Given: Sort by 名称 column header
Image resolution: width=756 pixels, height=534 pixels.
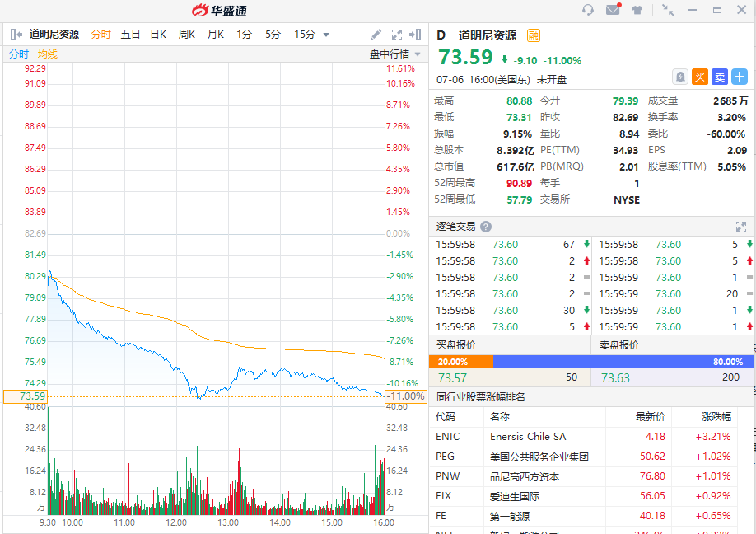Looking at the screenshot, I should click(500, 416).
